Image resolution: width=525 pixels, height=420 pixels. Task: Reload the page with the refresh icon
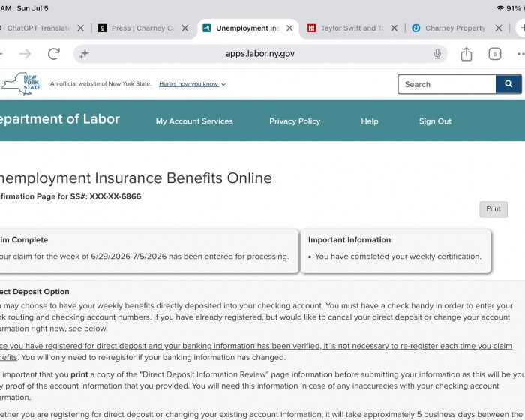click(x=54, y=54)
